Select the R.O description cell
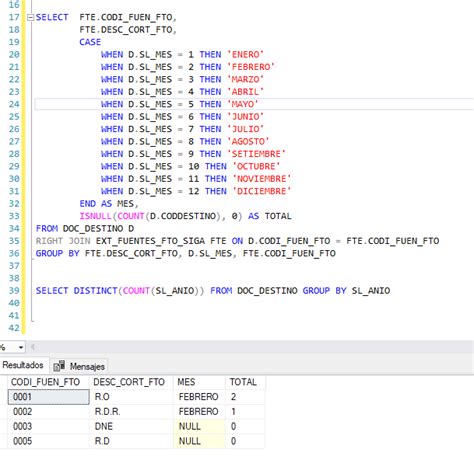This screenshot has height=463, width=474. point(131,397)
